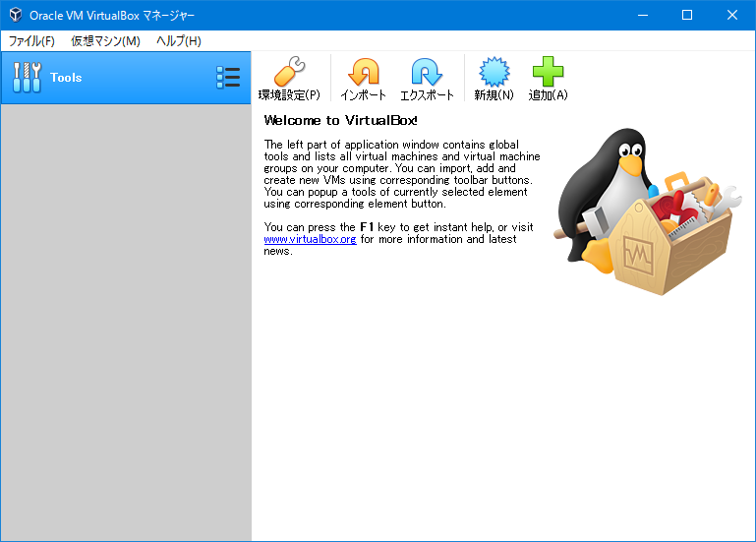
Task: Click the Welcome to VirtualBox! heading
Action: 340,120
